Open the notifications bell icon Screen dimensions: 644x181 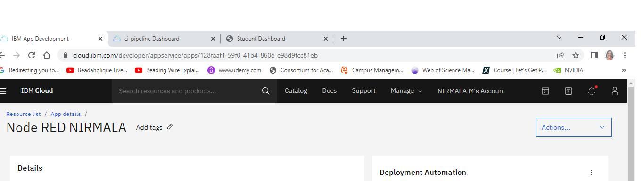tap(592, 91)
